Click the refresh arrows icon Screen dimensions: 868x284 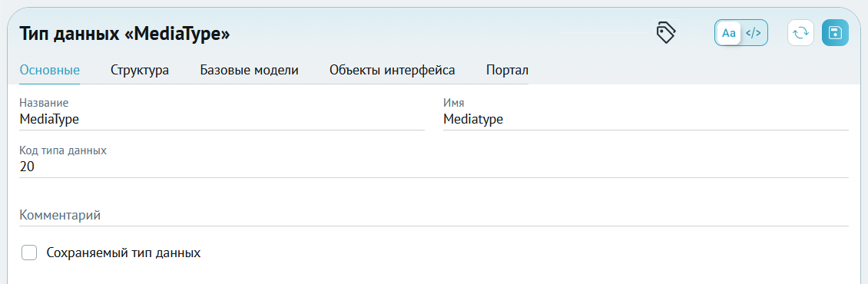800,33
